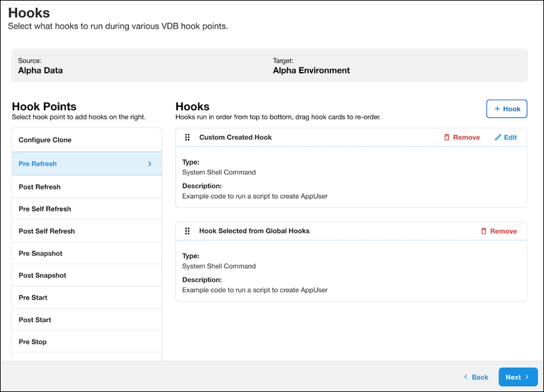This screenshot has height=392, width=544.
Task: Pick Post Snapshot hook point
Action: point(43,276)
